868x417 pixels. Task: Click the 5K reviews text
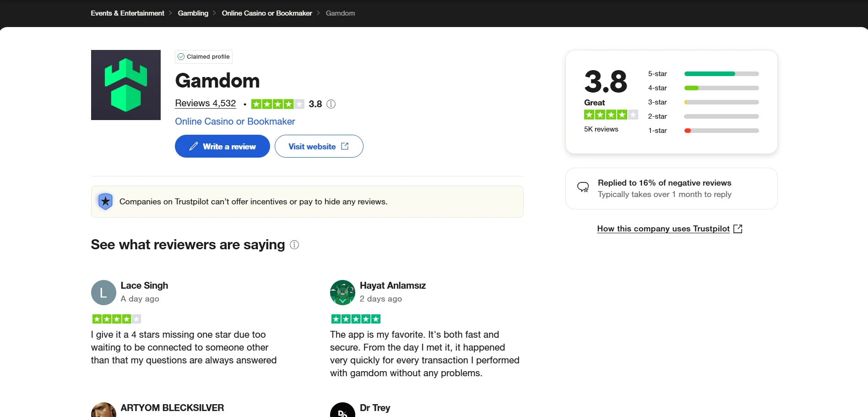[601, 129]
